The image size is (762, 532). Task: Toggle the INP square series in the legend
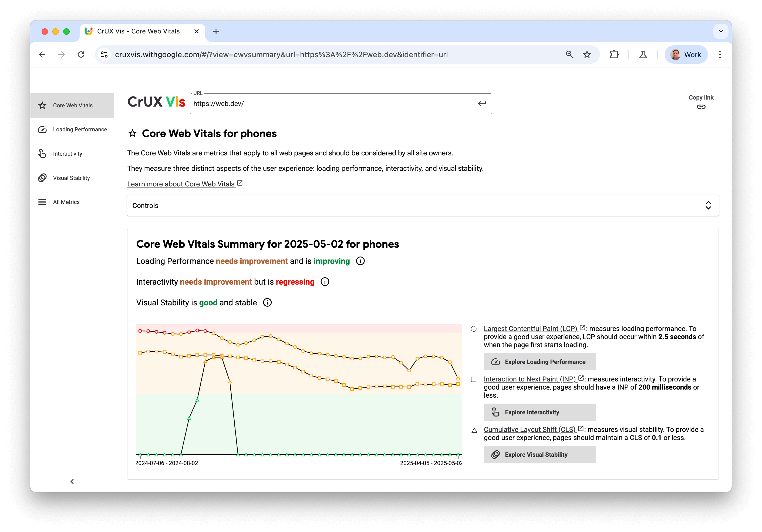click(x=474, y=379)
